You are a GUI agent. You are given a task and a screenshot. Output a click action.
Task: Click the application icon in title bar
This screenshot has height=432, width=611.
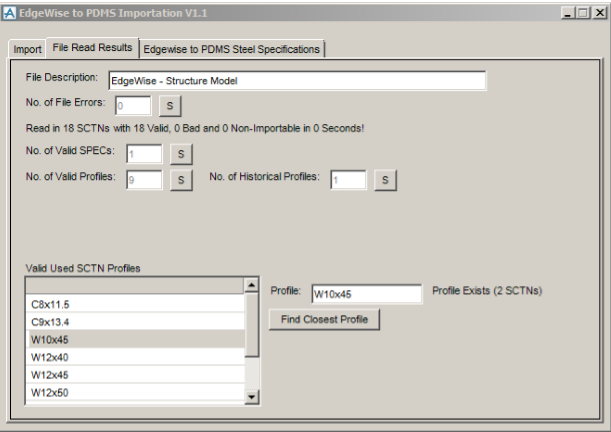pyautogui.click(x=9, y=13)
